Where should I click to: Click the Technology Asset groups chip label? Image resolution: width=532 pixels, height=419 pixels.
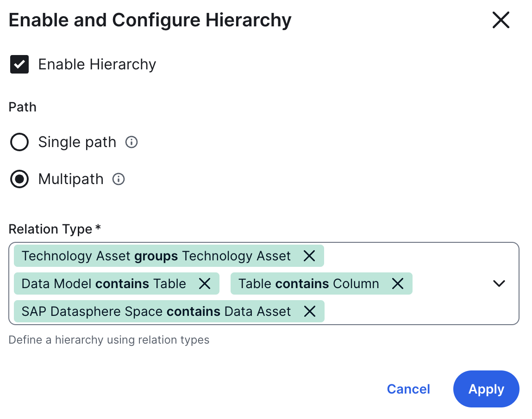pyautogui.click(x=156, y=256)
